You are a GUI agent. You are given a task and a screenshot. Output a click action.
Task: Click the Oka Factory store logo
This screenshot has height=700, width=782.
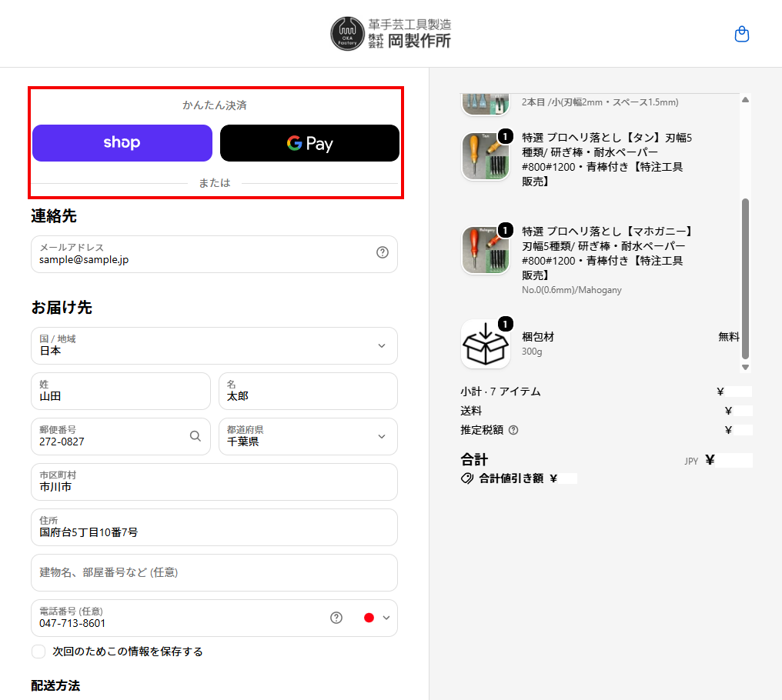click(391, 34)
